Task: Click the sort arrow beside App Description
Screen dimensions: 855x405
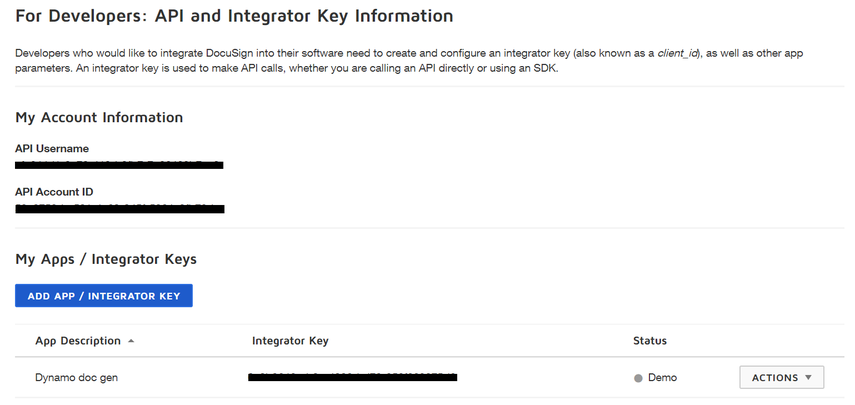Action: 131,342
